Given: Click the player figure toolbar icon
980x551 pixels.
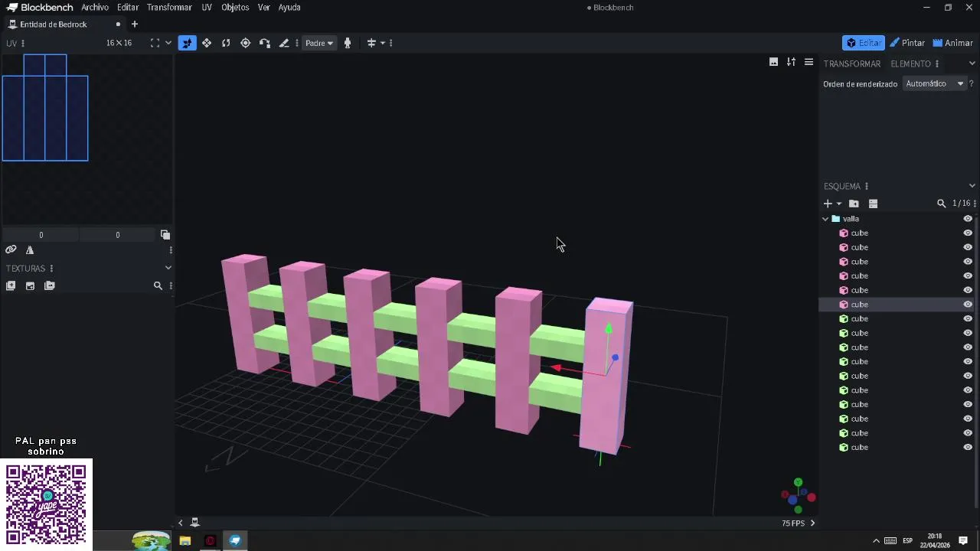Looking at the screenshot, I should coord(348,43).
